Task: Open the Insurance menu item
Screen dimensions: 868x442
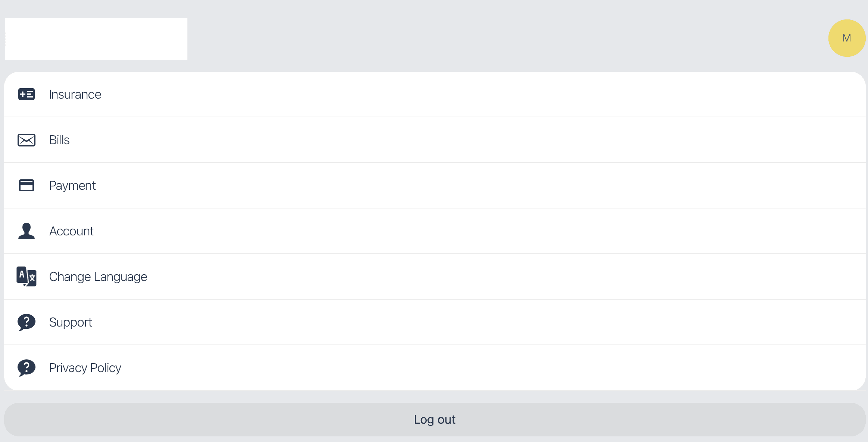Action: [75, 95]
